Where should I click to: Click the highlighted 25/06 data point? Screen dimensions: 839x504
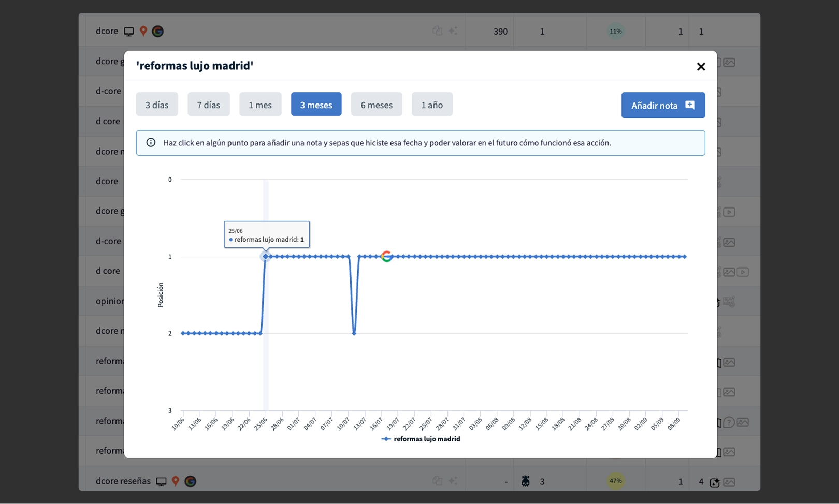pyautogui.click(x=266, y=256)
